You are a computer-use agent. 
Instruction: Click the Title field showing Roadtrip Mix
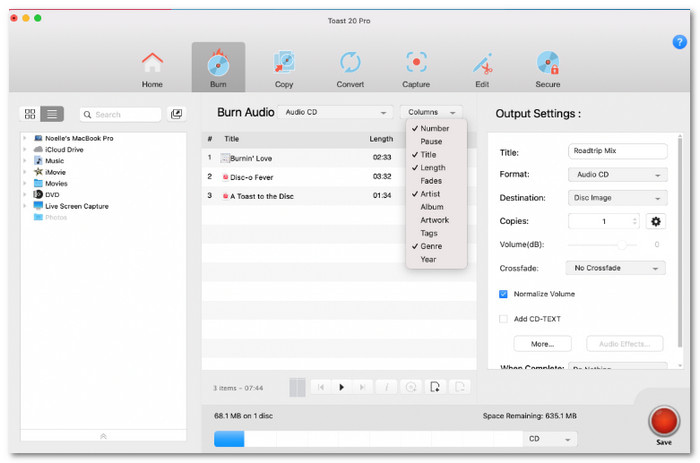point(617,151)
